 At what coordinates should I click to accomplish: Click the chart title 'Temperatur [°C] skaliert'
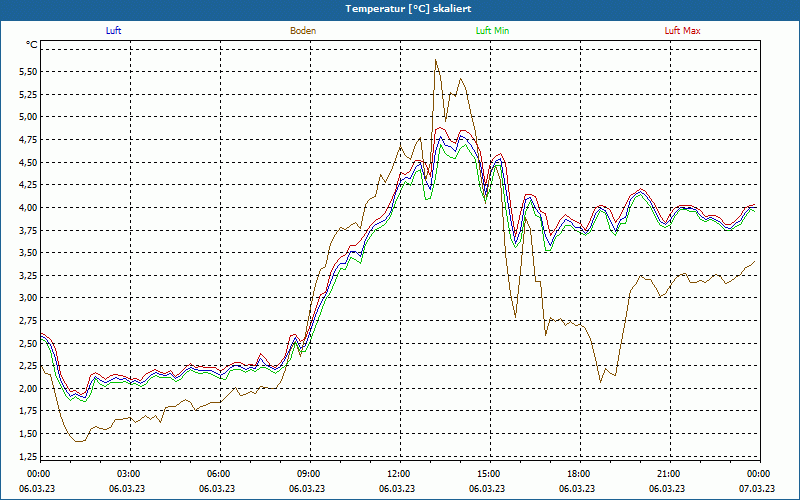pos(408,9)
